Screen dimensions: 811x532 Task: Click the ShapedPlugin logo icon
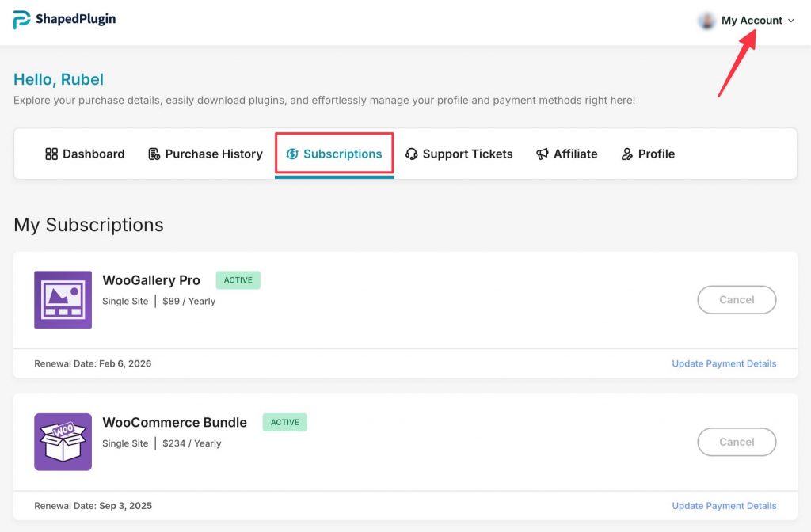[x=22, y=20]
